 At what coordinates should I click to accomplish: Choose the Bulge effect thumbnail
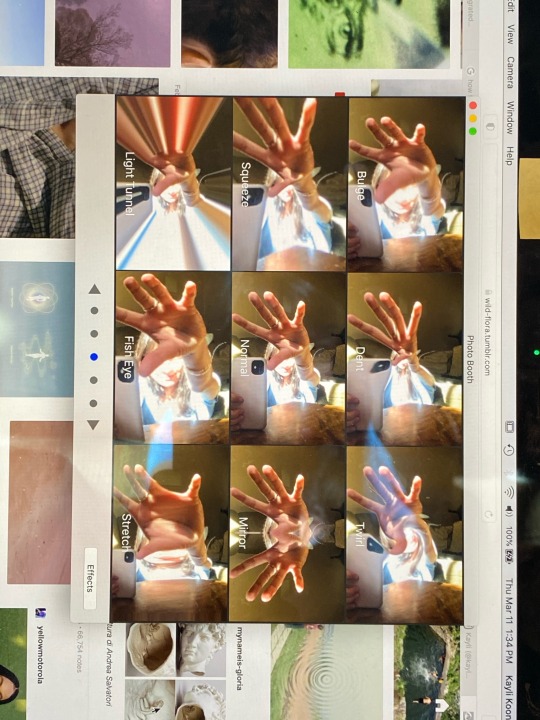click(x=406, y=184)
